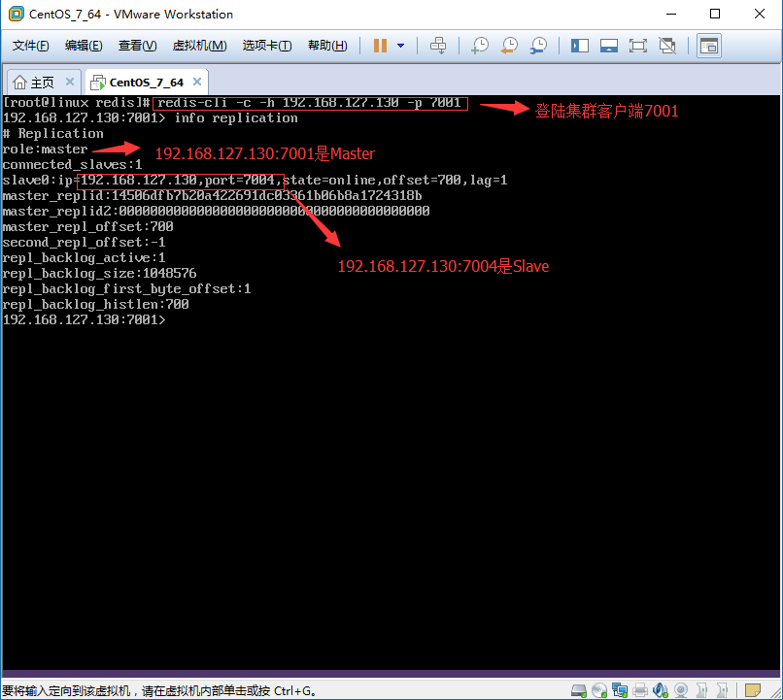Click the '# Replication' header line
The width and height of the screenshot is (783, 700).
(x=52, y=133)
